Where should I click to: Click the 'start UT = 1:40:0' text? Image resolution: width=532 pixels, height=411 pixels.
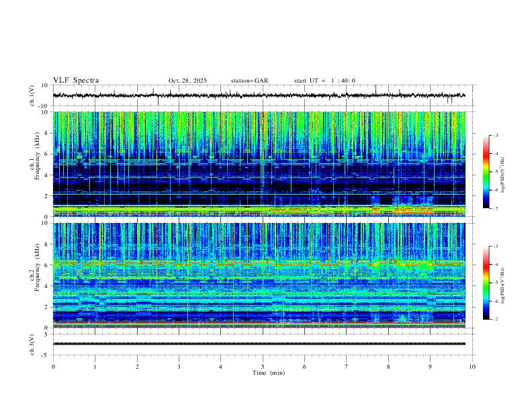pos(324,81)
